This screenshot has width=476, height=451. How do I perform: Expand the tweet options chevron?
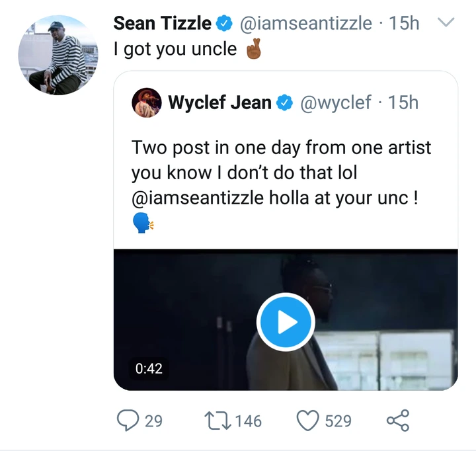(x=447, y=23)
